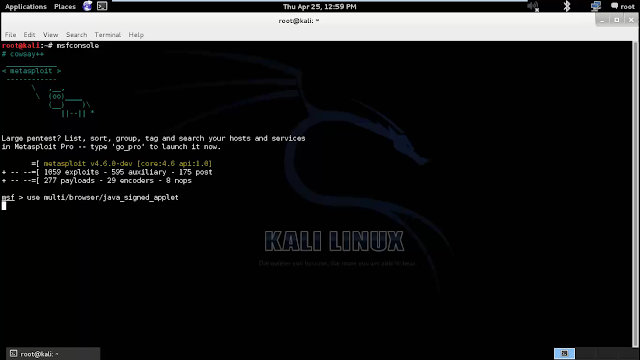Click the terminal vertical scrollbar
The width and height of the screenshot is (640, 360).
tap(636, 194)
